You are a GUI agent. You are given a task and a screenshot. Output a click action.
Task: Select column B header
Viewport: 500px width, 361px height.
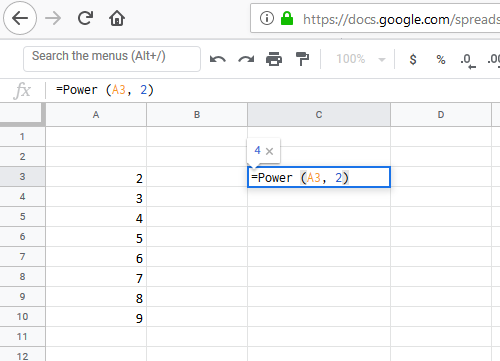click(197, 115)
